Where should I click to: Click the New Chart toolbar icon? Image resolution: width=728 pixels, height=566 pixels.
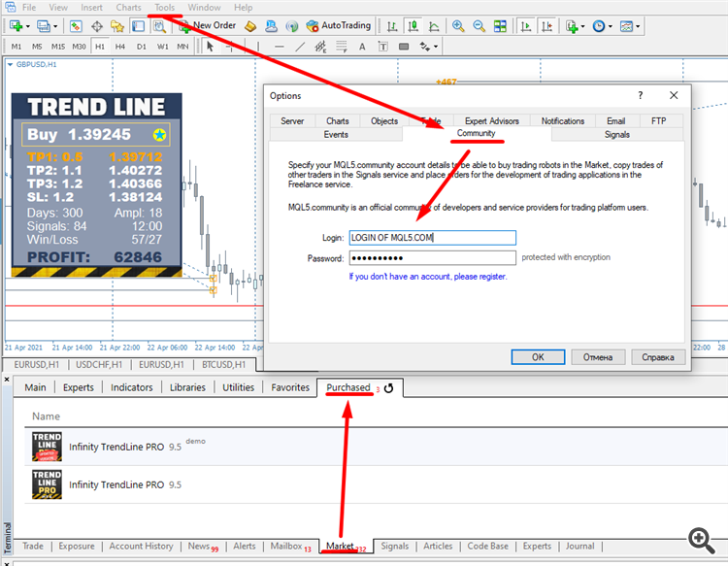(16, 26)
